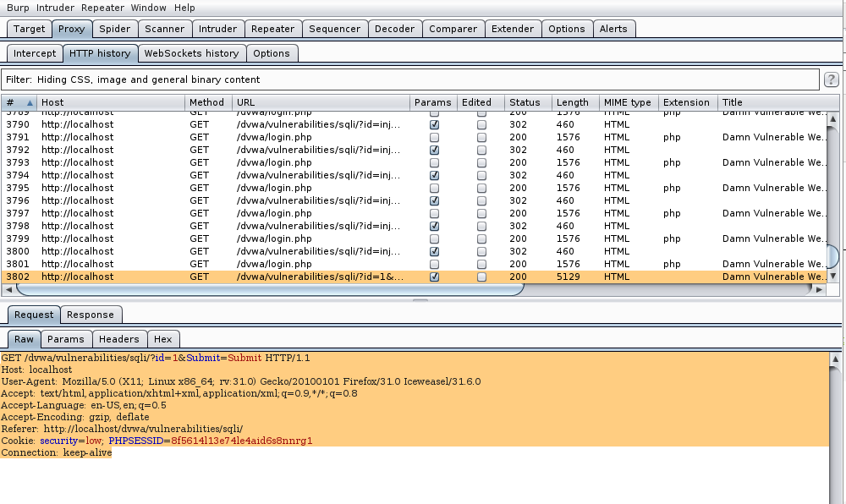
Task: Sort by the Method column header
Action: (x=208, y=102)
